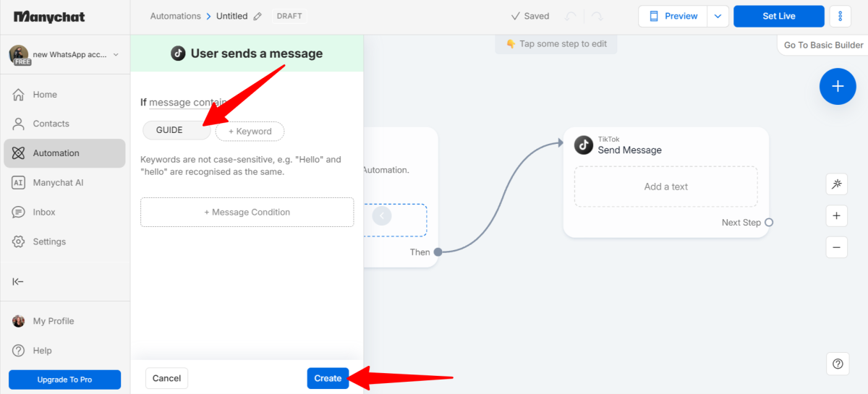Click the Next Step connector circle

(x=769, y=223)
